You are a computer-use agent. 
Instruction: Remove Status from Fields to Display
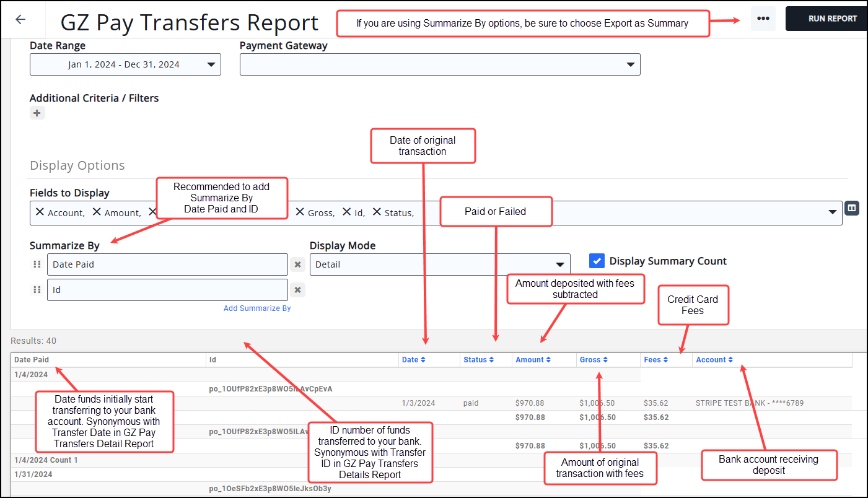(x=377, y=212)
